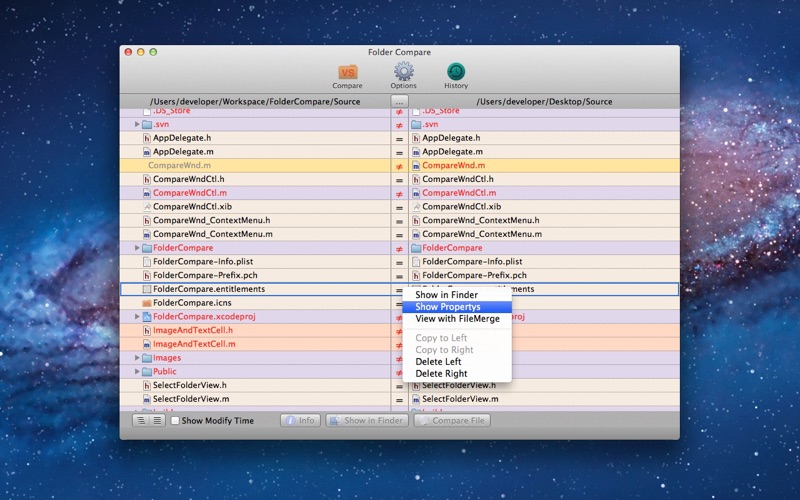
Task: Click left CompareWndCtl.xib file icon
Action: [x=146, y=207]
